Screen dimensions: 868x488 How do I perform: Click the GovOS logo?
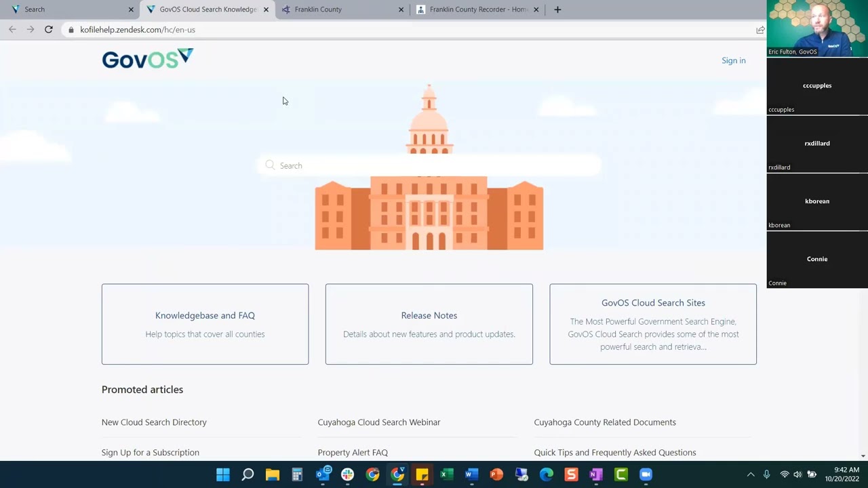tap(147, 59)
